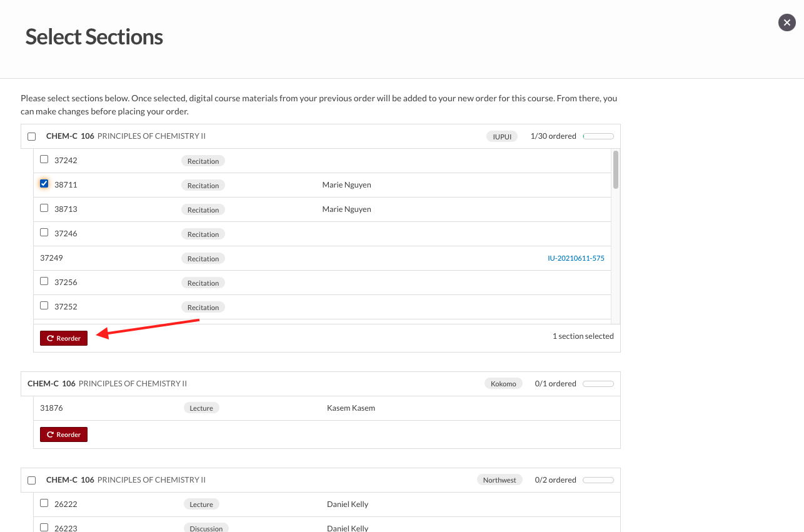Click Marie Nguyen in row 38713
Image resolution: width=804 pixels, height=532 pixels.
[346, 209]
